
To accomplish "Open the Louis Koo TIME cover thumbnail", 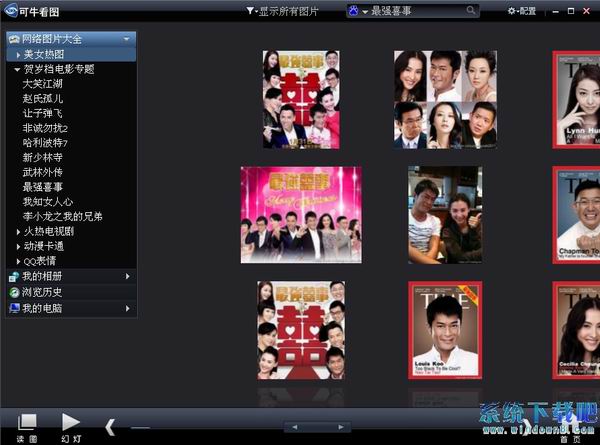I will 445,330.
